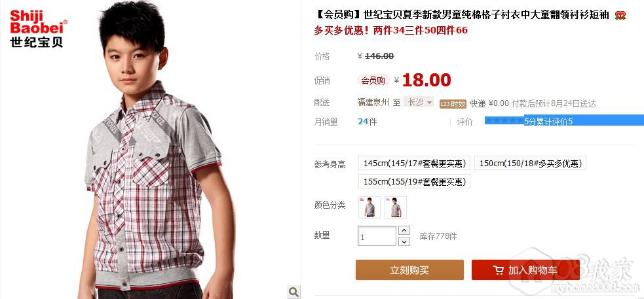
Task: Click the shopping cart icon in 加入购物车
Action: click(498, 270)
